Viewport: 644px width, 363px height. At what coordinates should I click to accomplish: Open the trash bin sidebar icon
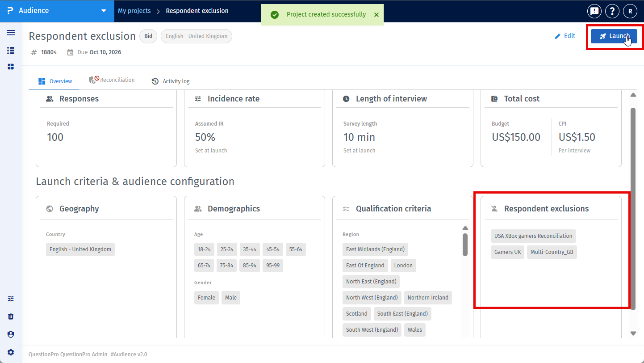point(11,317)
